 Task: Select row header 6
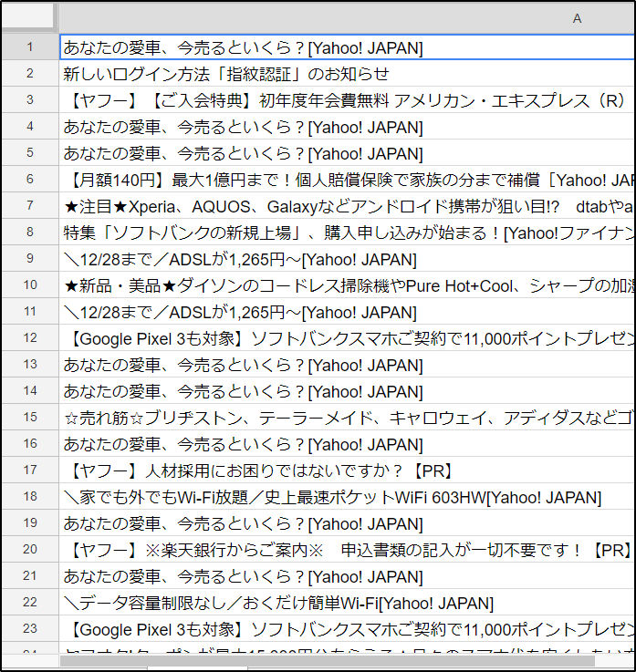coord(30,179)
